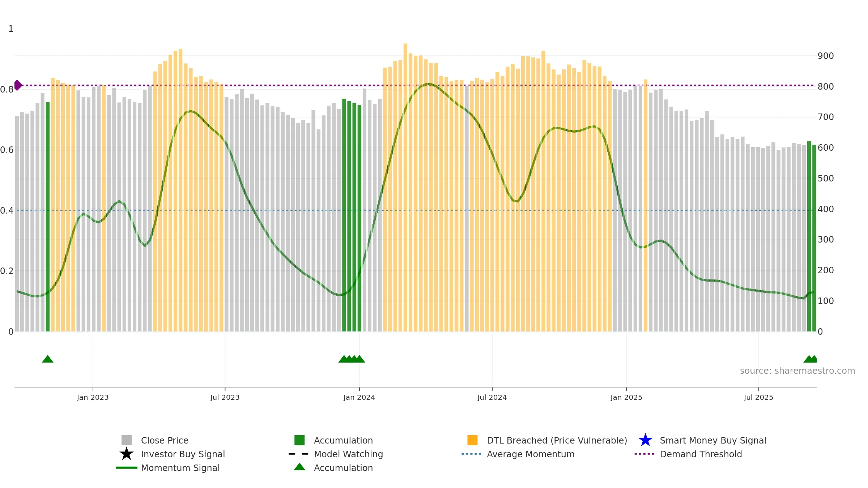868x488 pixels.
Task: Click the tallest orange bar near Feb 2024
Action: (x=405, y=187)
